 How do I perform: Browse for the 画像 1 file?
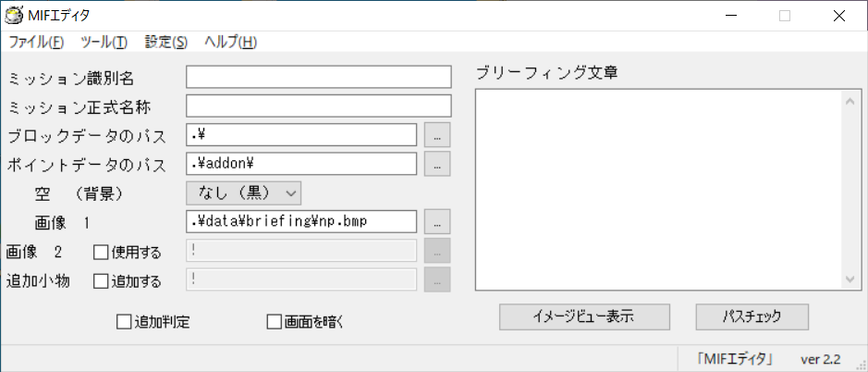pos(437,221)
